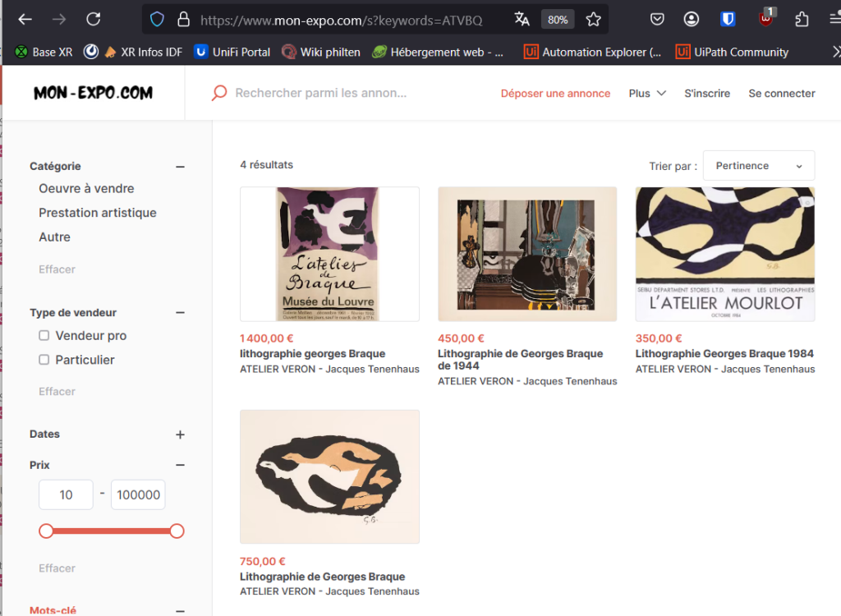
Task: Click the maximum price field showing 100000
Action: (x=138, y=494)
